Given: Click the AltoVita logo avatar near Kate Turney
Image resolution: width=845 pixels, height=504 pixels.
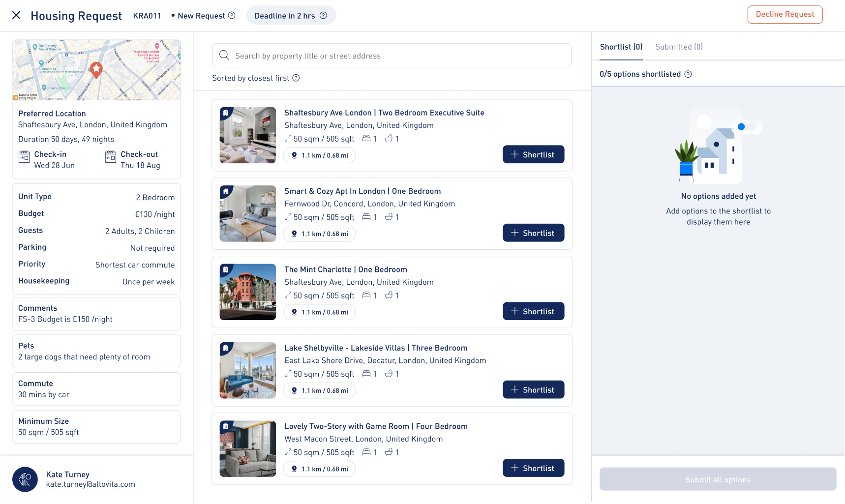Looking at the screenshot, I should click(25, 479).
